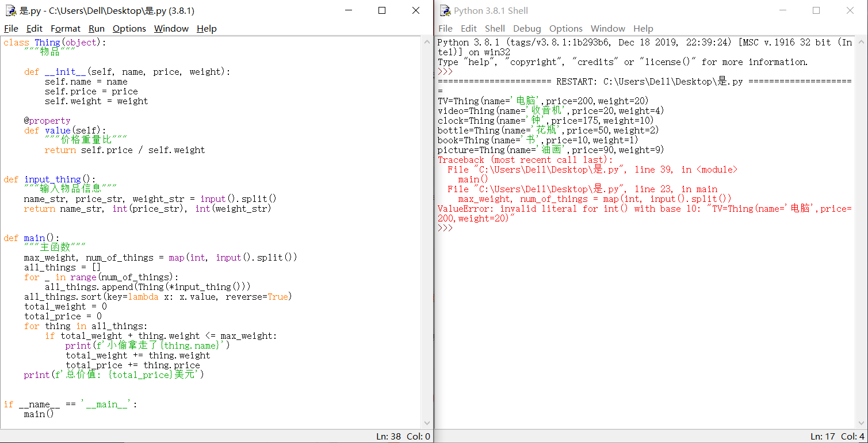This screenshot has height=443, width=868.
Task: Open the Debug menu in Python Shell
Action: click(527, 29)
